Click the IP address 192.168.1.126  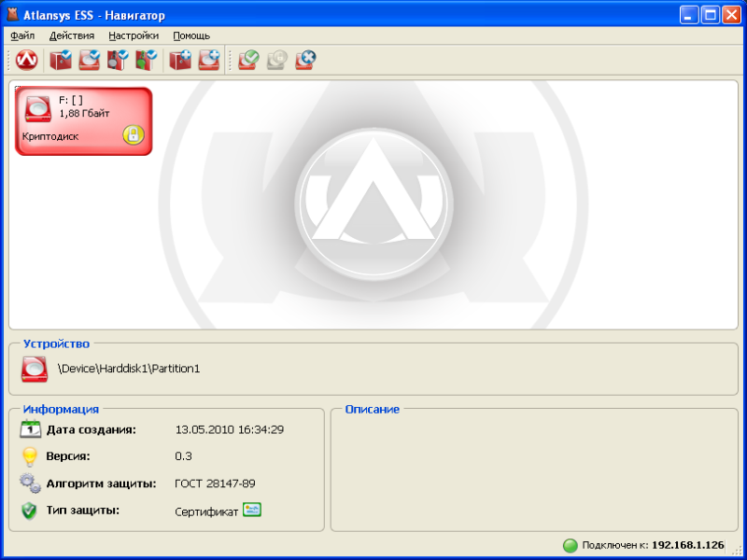point(688,545)
